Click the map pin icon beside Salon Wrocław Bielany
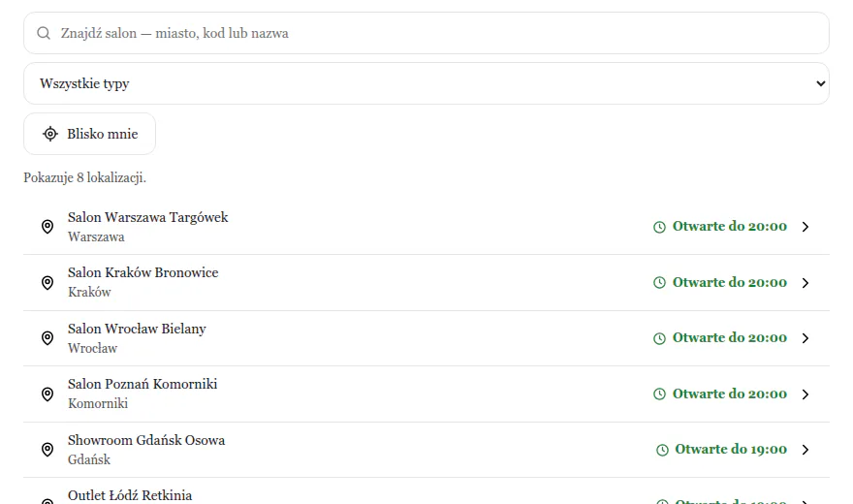This screenshot has width=853, height=504. [47, 338]
